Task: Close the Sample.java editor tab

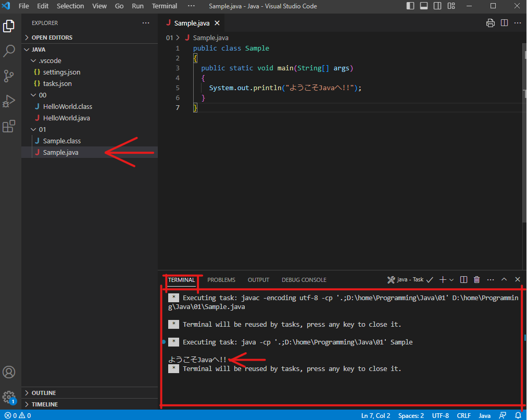Action: (x=217, y=23)
